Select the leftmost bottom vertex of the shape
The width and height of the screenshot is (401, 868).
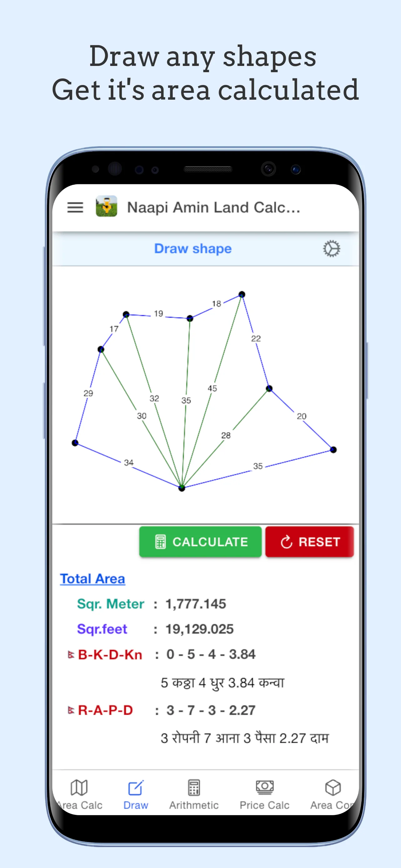click(75, 443)
